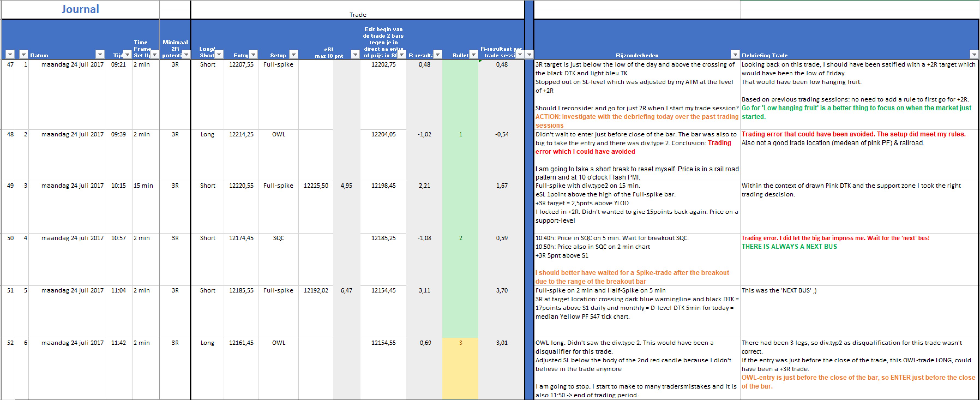
Task: Select the eSL points cell 6,47
Action: click(346, 312)
